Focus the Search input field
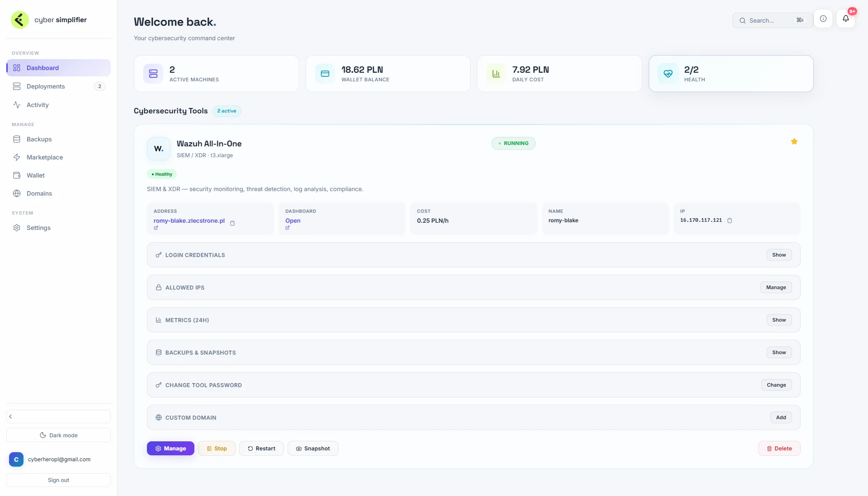 (773, 20)
